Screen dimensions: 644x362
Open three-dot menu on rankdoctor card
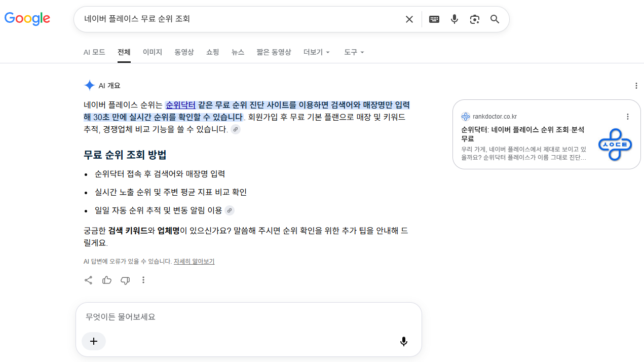coord(628,117)
